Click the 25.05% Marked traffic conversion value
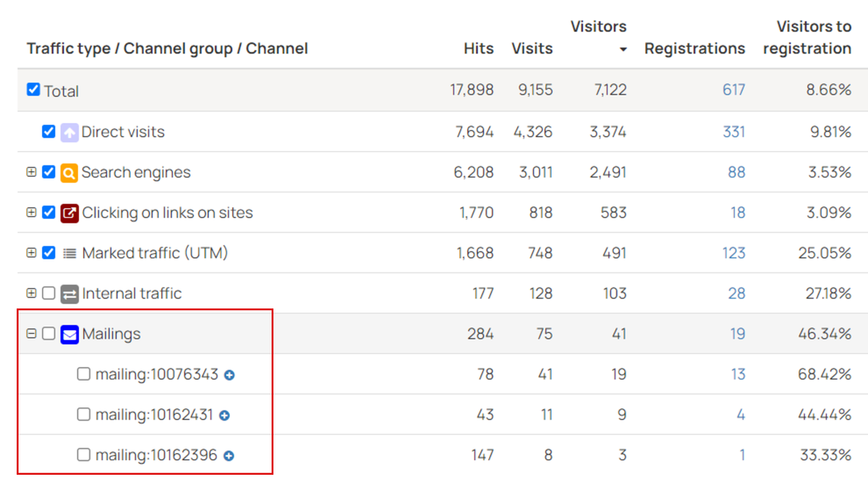The image size is (868, 495). (826, 254)
